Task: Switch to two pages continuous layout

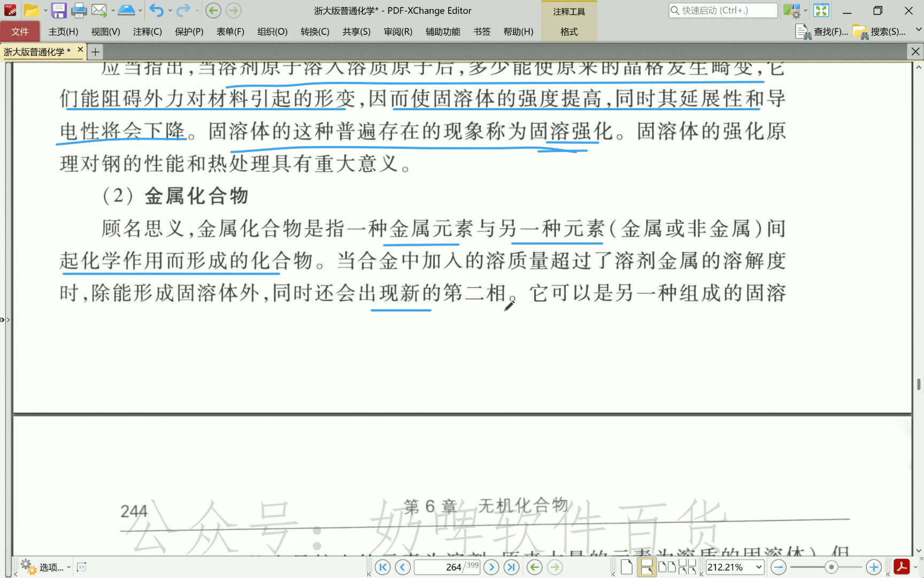Action: tap(687, 567)
